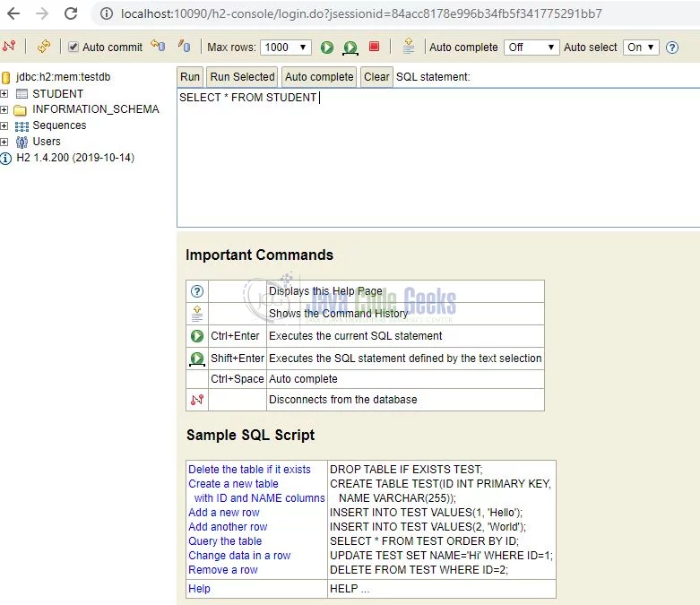Click the green Run toolbar icon
Screen dimensions: 700x605
click(x=327, y=48)
